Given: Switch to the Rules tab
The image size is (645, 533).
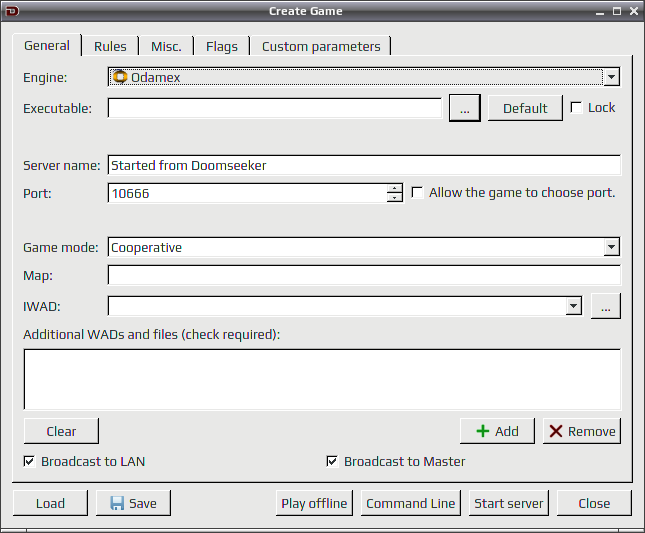Looking at the screenshot, I should pos(110,46).
